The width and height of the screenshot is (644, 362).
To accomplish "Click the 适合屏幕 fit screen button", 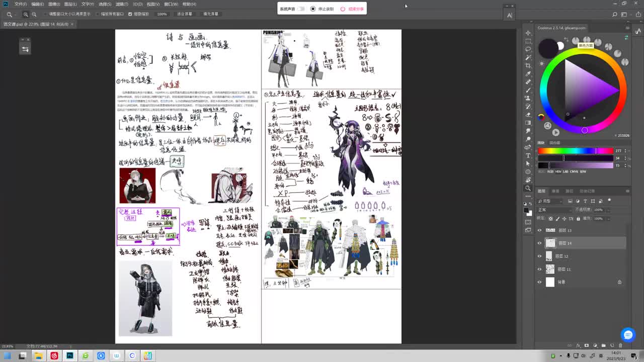I will point(185,14).
